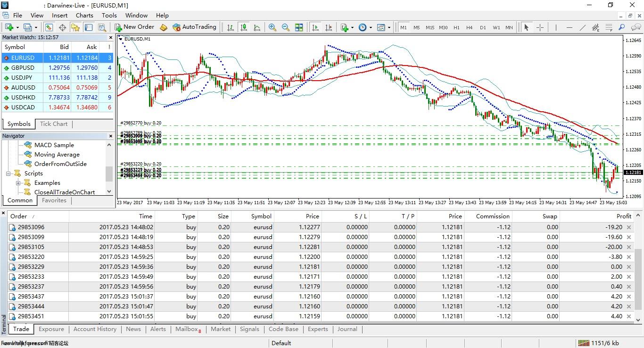Screen dimensions: 644x348
Task: Switch to Favorites tab in Navigator
Action: (54, 200)
